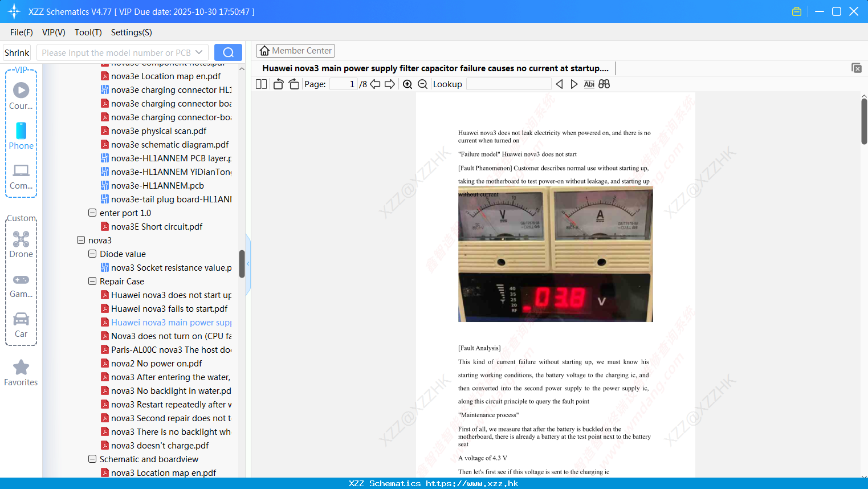
Task: Open the VIP(V) menu
Action: point(54,32)
